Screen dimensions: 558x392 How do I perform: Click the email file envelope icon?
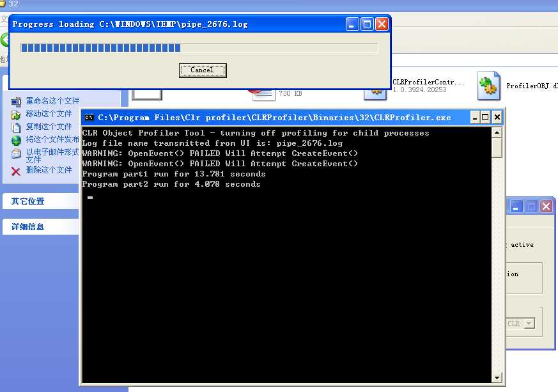[x=16, y=153]
